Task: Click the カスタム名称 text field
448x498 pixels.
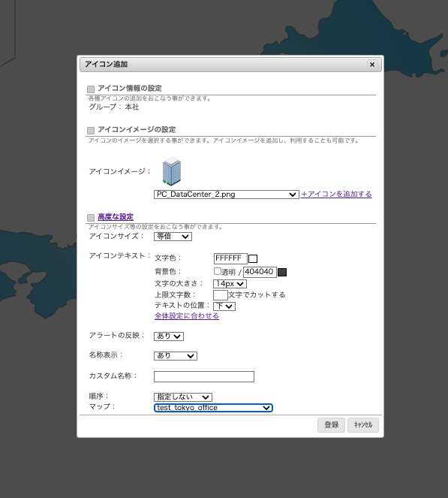Action: 204,376
